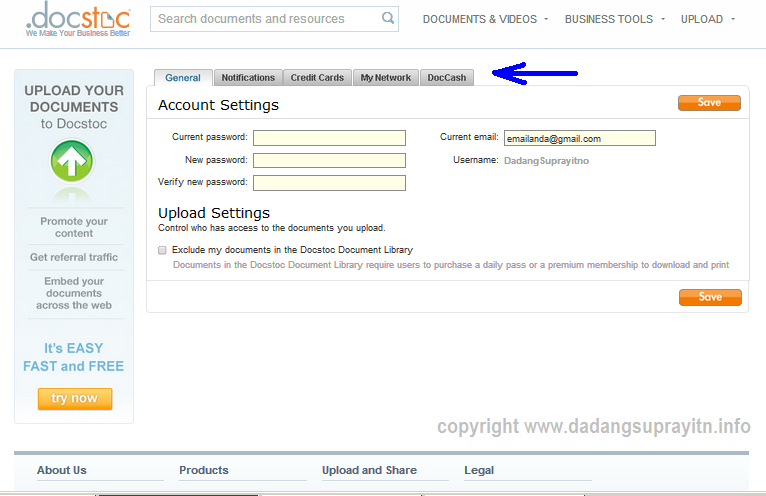Click the Upload and Share footer heading

(x=369, y=470)
